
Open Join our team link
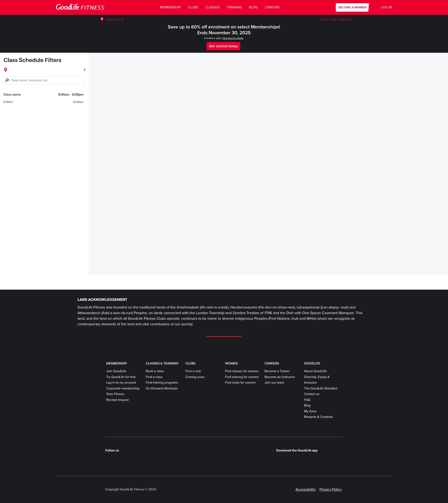point(274,382)
